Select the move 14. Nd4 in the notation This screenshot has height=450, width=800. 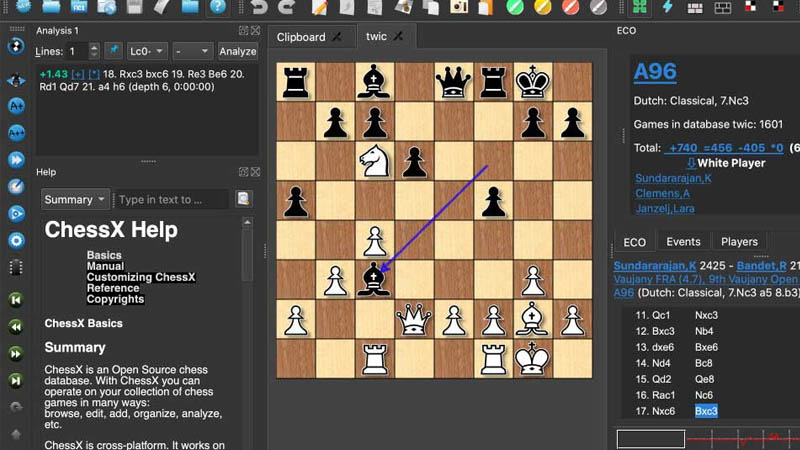point(653,363)
